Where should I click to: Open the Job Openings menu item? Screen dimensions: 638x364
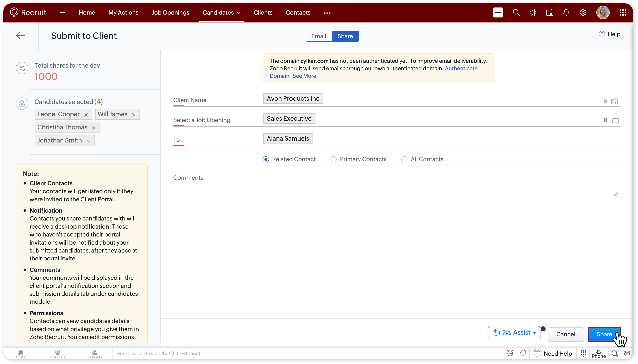click(x=170, y=12)
